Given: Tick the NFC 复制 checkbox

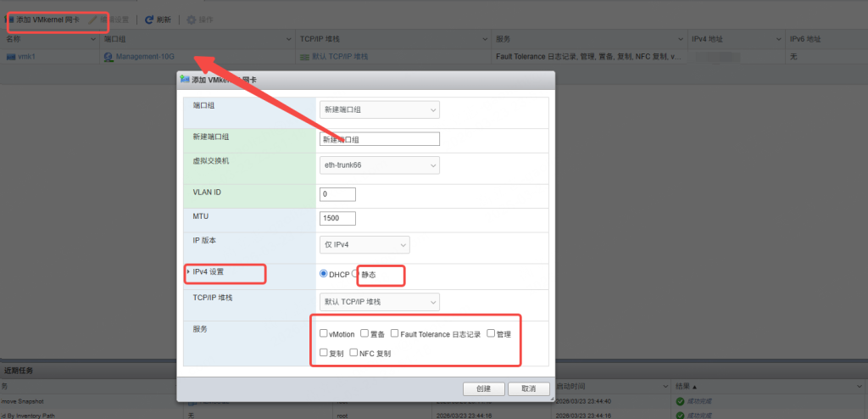Looking at the screenshot, I should pyautogui.click(x=353, y=352).
